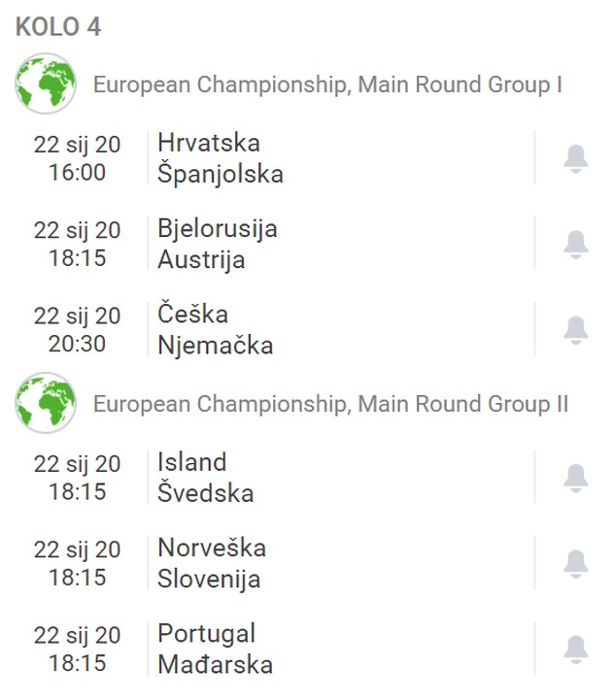Click bell icon for Norveška vs Slovenija

[x=575, y=563]
